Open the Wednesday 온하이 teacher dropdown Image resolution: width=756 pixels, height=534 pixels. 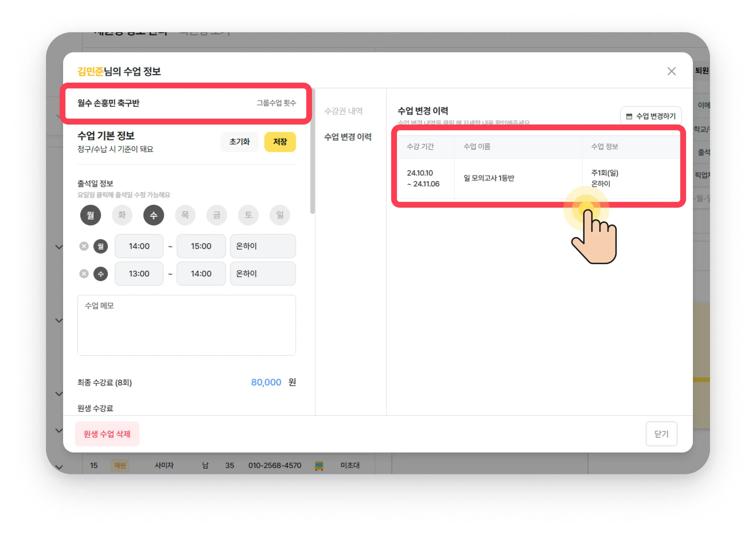tap(262, 274)
